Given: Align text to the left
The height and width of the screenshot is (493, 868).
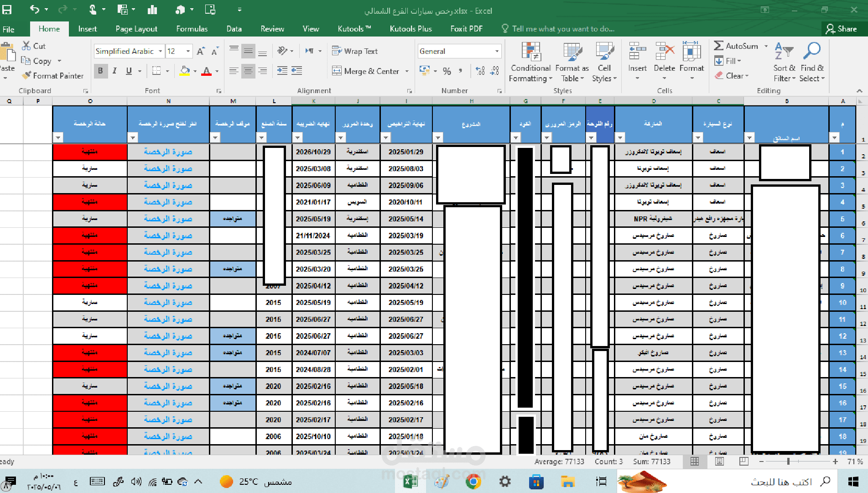Looking at the screenshot, I should coord(234,71).
